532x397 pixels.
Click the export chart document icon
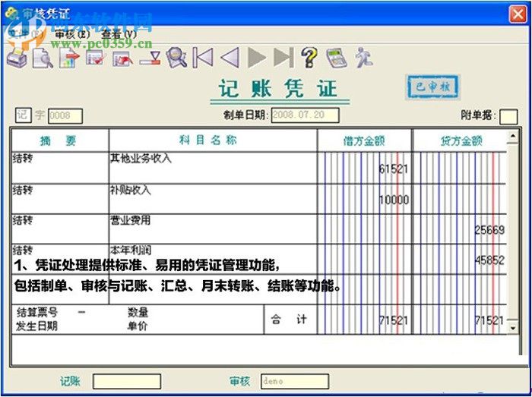click(69, 58)
